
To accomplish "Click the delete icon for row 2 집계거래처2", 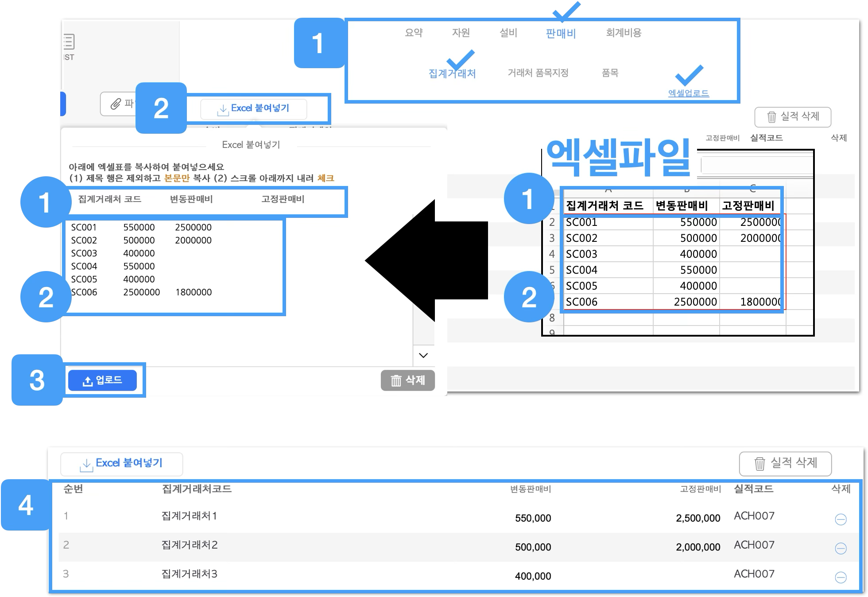I will (x=840, y=548).
